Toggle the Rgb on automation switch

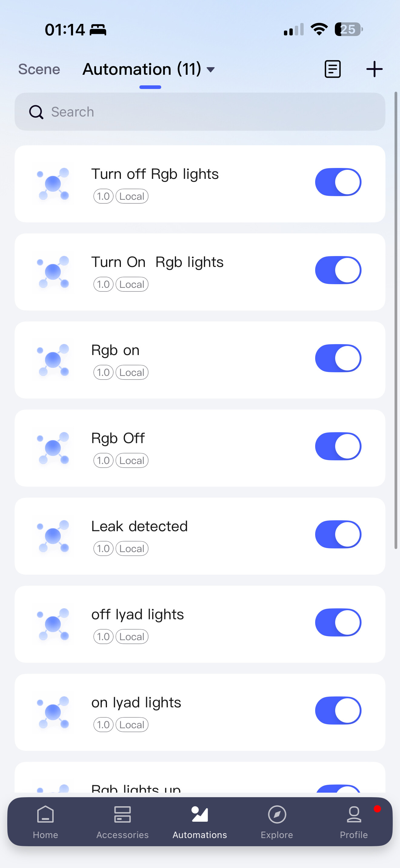(338, 358)
